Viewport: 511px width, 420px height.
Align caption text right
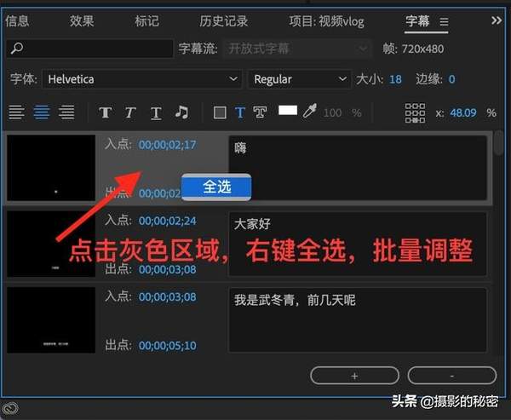click(66, 112)
